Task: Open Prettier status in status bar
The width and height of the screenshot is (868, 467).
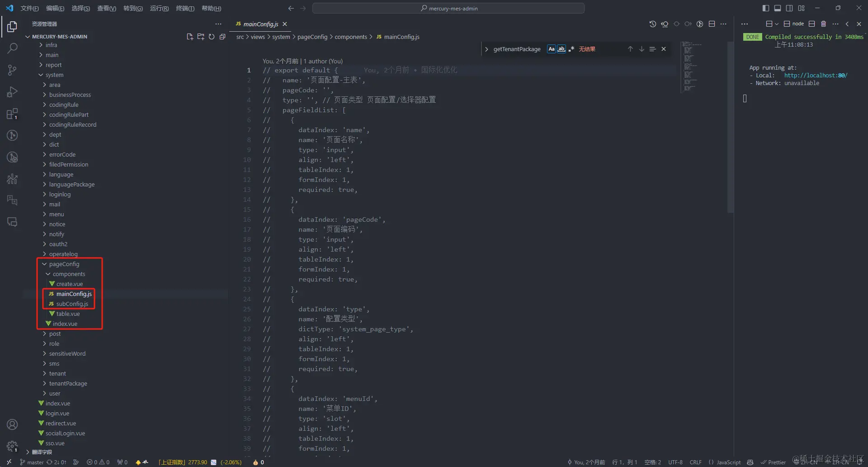Action: (x=774, y=462)
